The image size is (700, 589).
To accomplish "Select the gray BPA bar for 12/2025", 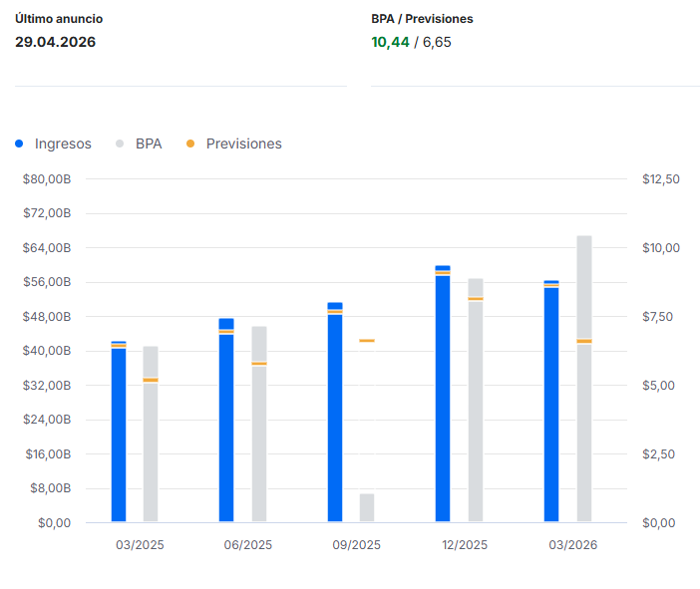I will 476,401.
